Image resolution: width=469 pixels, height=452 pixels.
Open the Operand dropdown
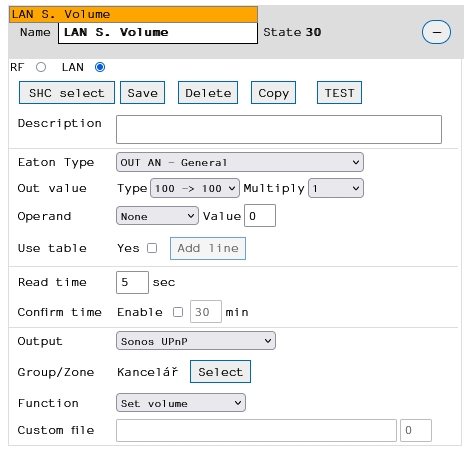click(x=157, y=216)
